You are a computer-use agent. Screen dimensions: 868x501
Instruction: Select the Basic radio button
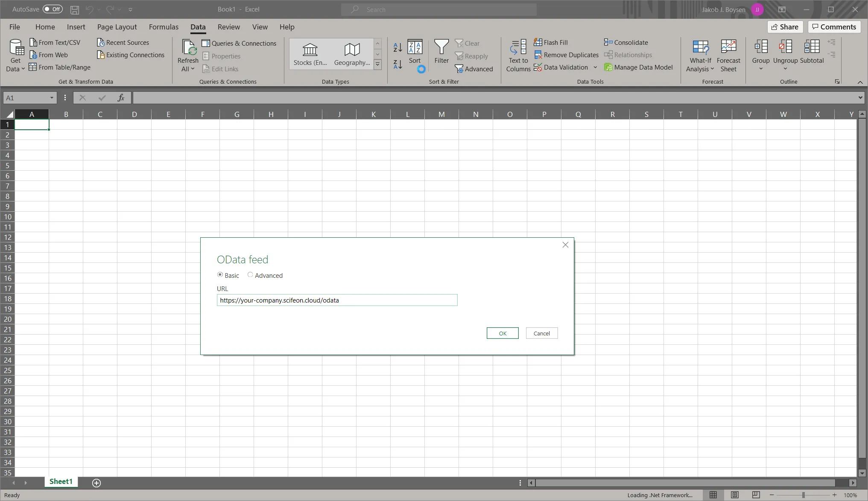point(219,275)
